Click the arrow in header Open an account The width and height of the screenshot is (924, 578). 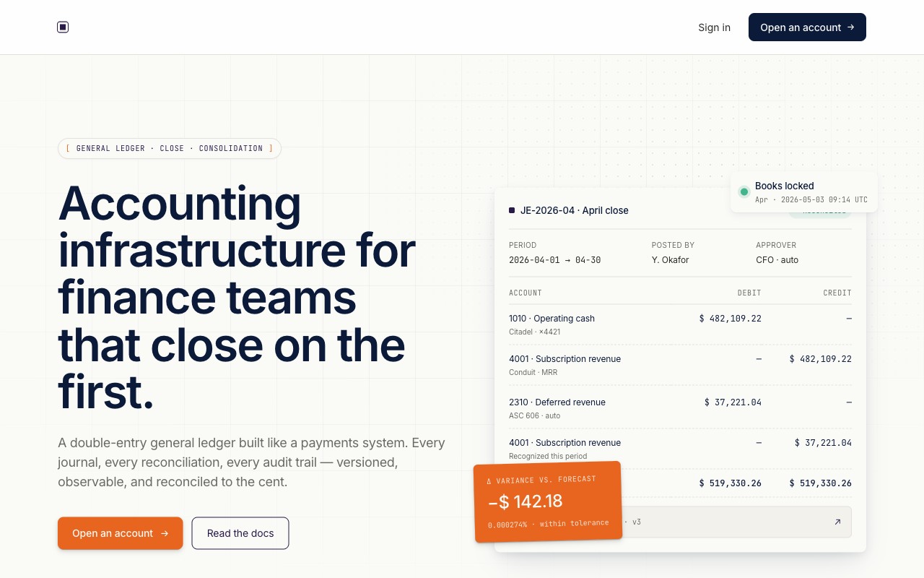[x=851, y=27]
